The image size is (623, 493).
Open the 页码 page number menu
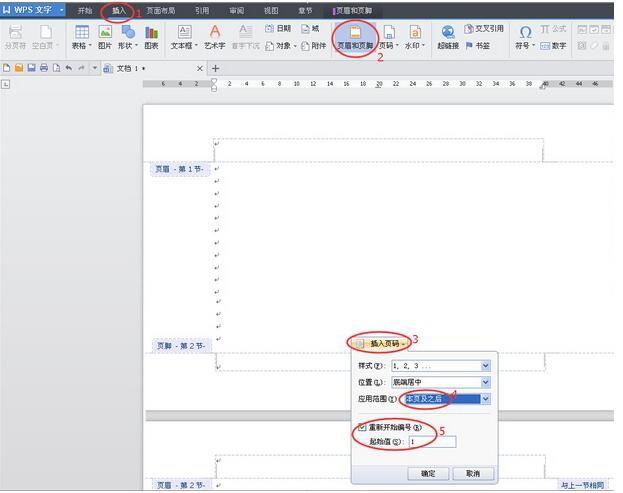point(389,37)
